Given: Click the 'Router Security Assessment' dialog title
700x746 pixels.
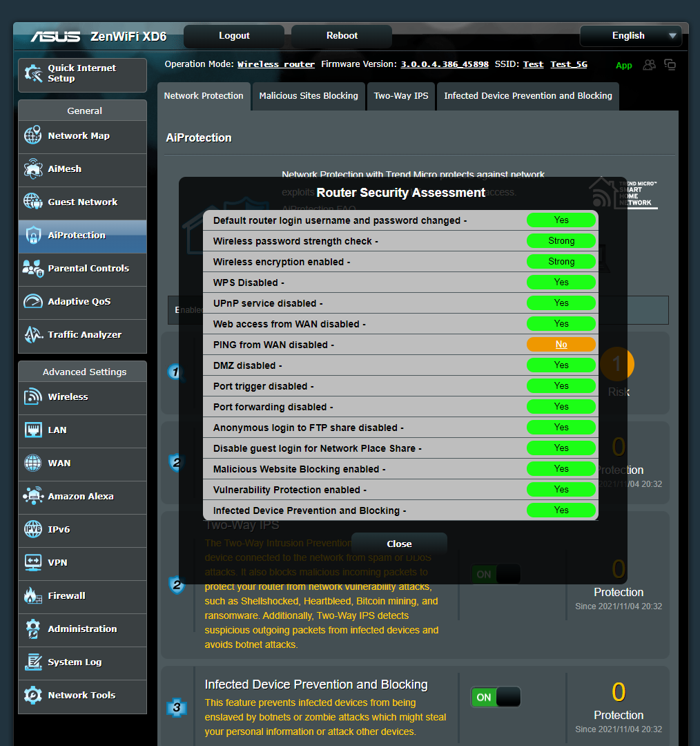Looking at the screenshot, I should coord(401,193).
